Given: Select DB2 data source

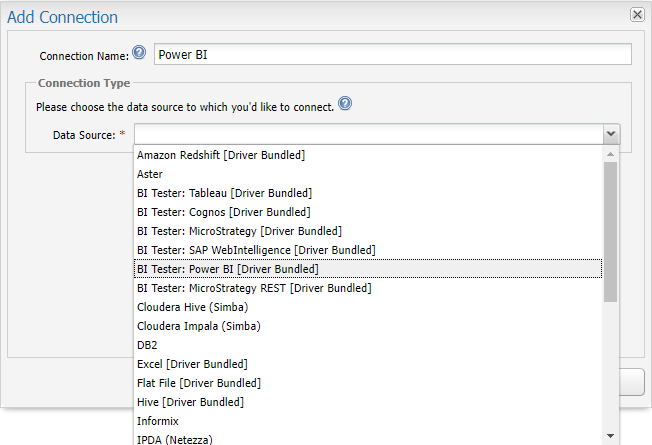Looking at the screenshot, I should tap(368, 345).
